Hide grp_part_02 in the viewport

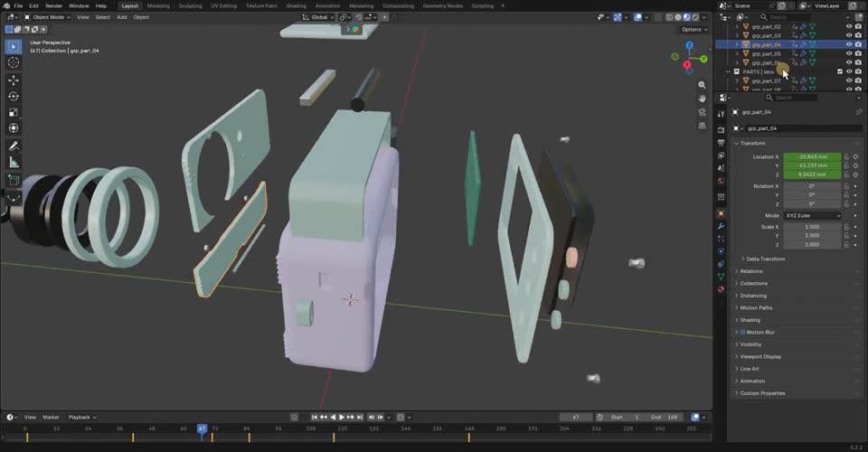pyautogui.click(x=849, y=26)
